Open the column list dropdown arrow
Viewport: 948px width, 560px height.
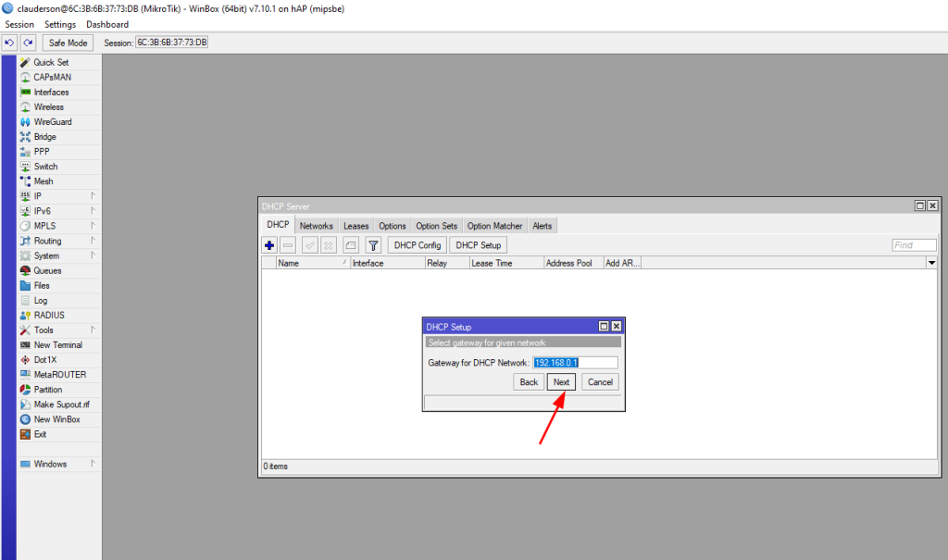tap(931, 264)
